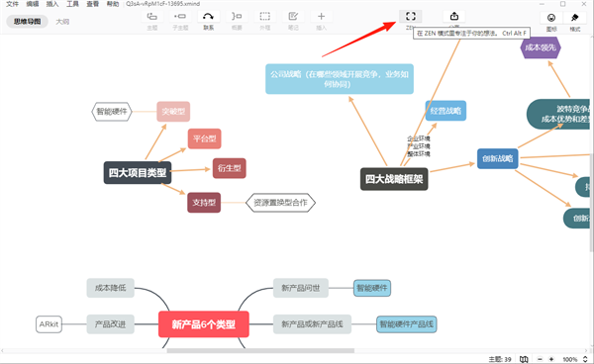Zoom in with the plus button
Screen dimensions: 594x364
(551, 359)
